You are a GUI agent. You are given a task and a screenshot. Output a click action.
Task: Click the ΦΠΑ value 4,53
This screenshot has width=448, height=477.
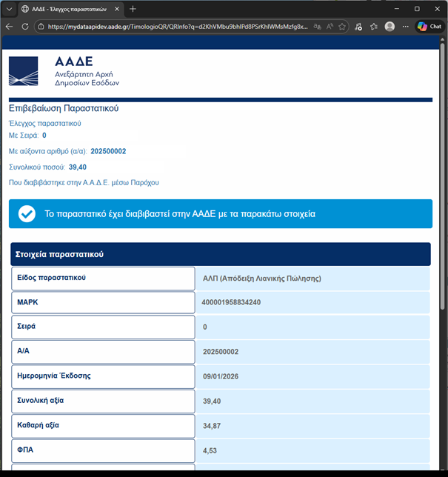click(x=210, y=450)
